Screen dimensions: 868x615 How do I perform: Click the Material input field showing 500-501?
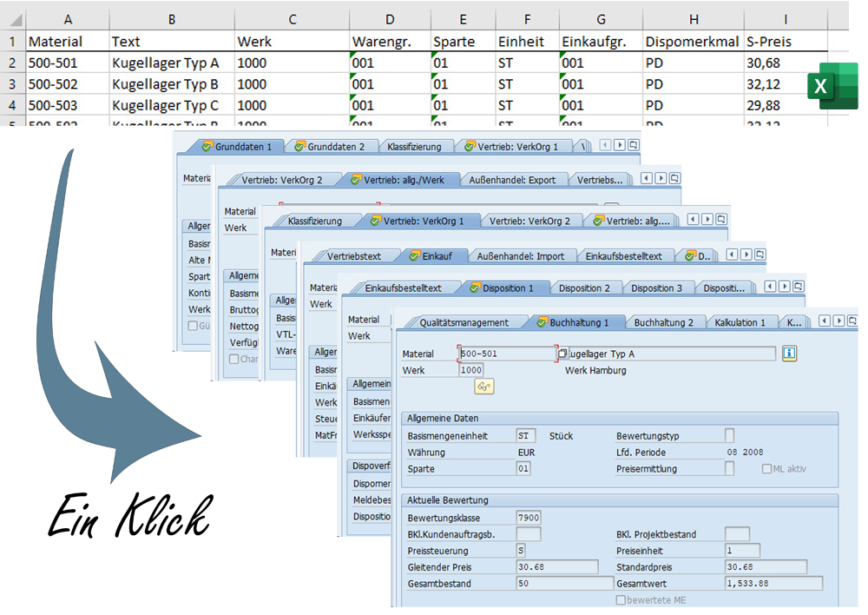tap(507, 354)
